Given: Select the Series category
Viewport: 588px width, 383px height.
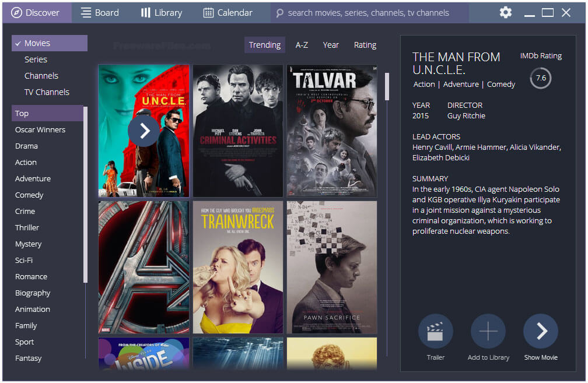Looking at the screenshot, I should (x=36, y=59).
